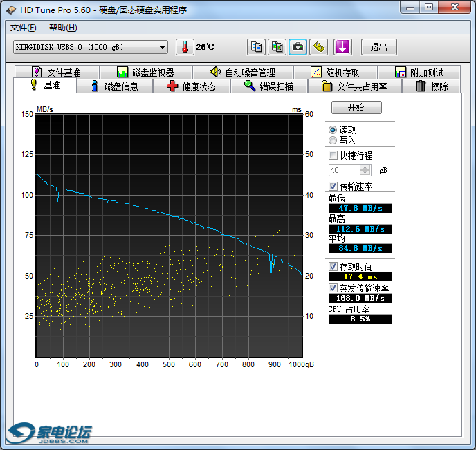The height and width of the screenshot is (450, 476).
Task: Switch to the 磁盘信息 tab
Action: click(114, 86)
